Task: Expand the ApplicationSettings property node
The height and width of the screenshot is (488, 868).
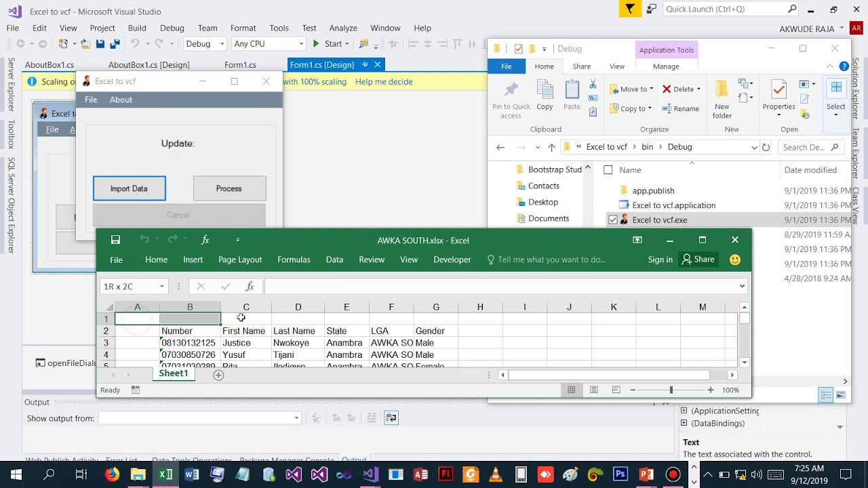Action: 684,411
